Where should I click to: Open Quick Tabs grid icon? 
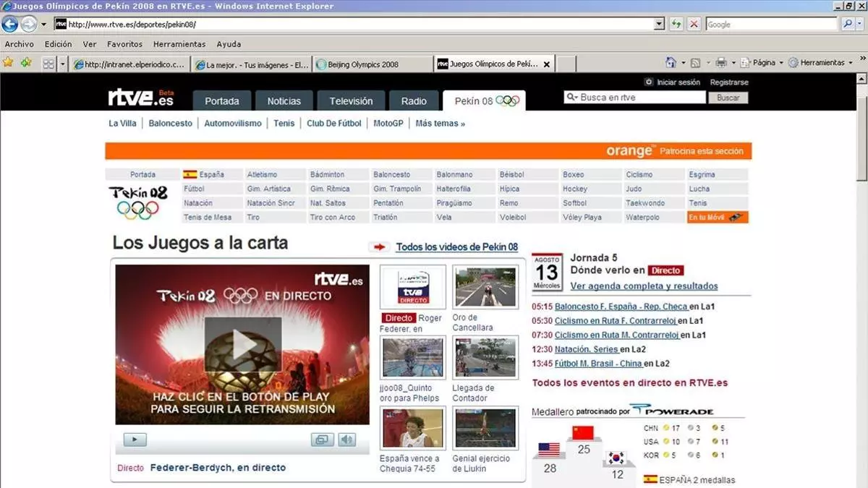click(x=48, y=64)
